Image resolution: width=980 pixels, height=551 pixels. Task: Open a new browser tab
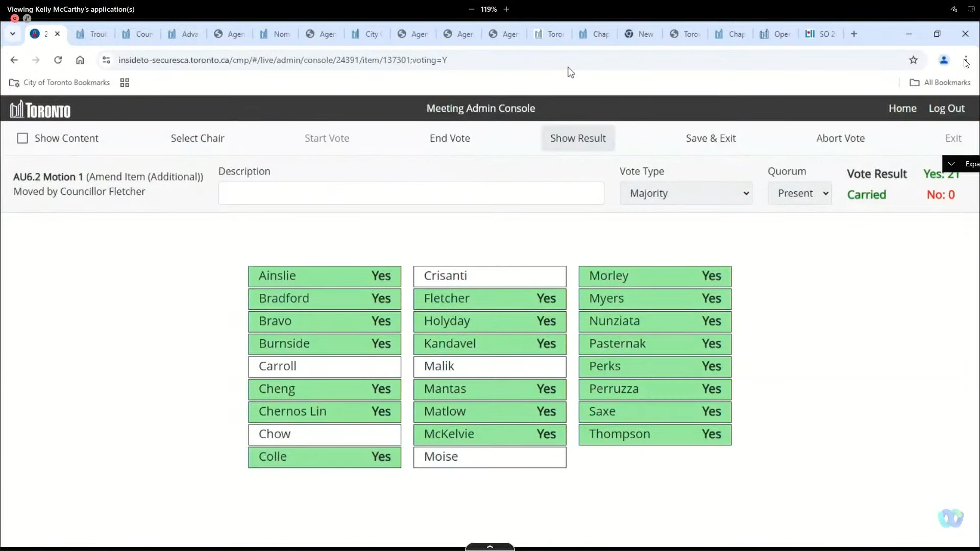[854, 34]
